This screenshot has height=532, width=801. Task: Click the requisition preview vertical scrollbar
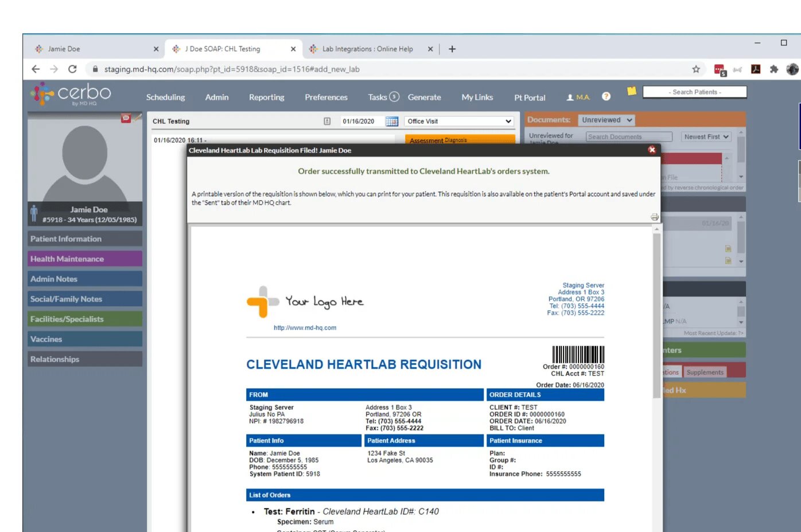[656, 315]
